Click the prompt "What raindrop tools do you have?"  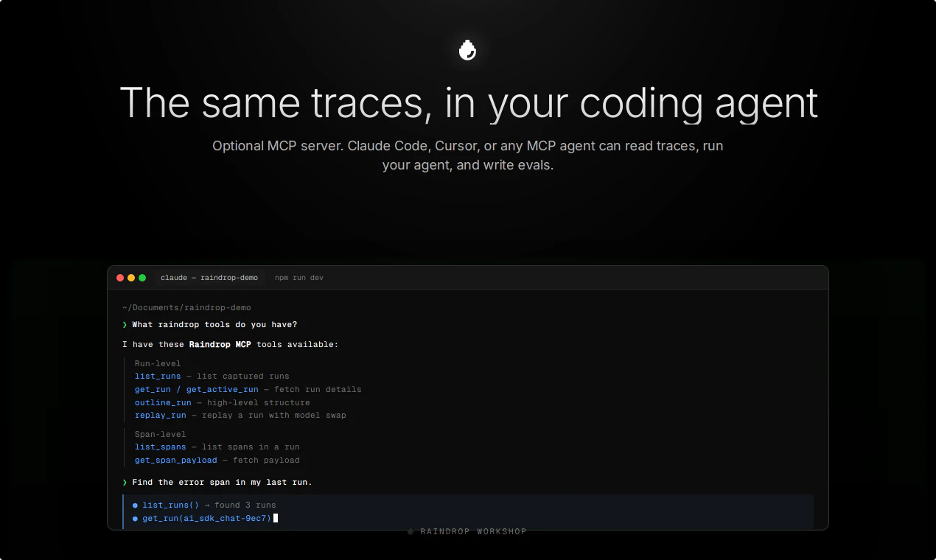tap(214, 325)
